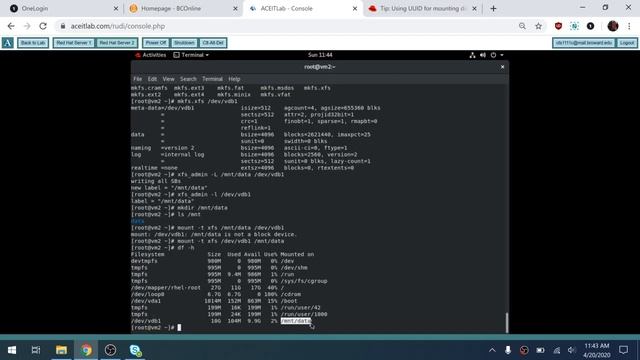The image size is (640, 360).
Task: Send Ctl-Alt-Del to the VM
Action: (x=213, y=43)
